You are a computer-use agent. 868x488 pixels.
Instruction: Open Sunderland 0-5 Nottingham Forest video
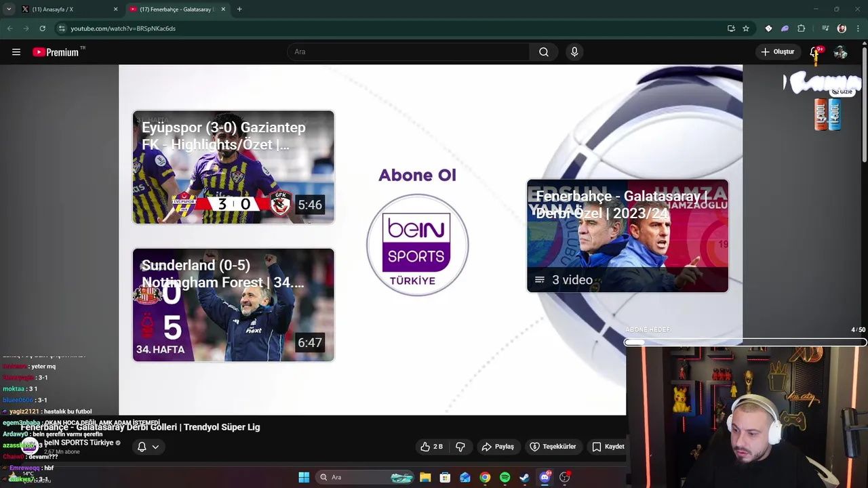pos(233,305)
